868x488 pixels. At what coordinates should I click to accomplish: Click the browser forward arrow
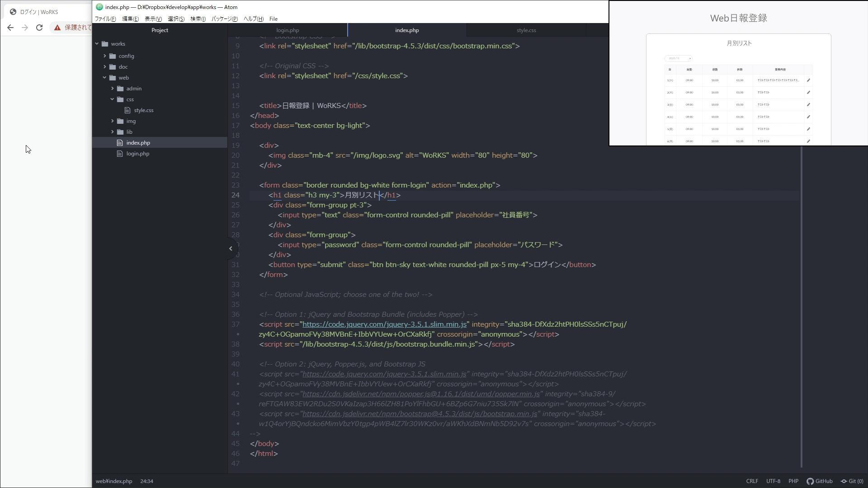pos(25,28)
